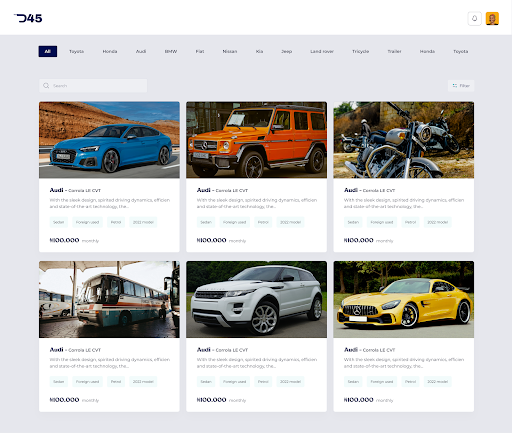Open listing title under the orange G-Wagon

(222, 190)
